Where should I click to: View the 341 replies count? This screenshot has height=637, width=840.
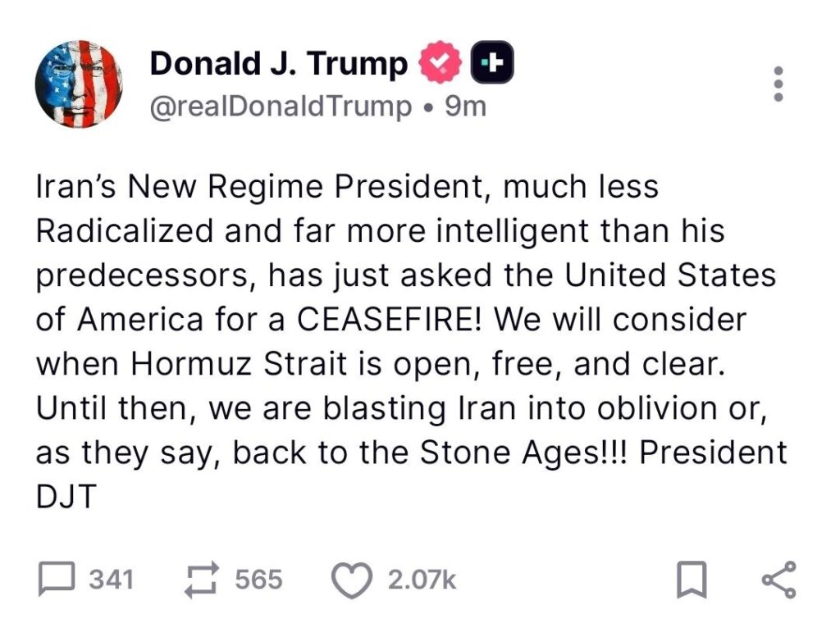pyautogui.click(x=111, y=580)
